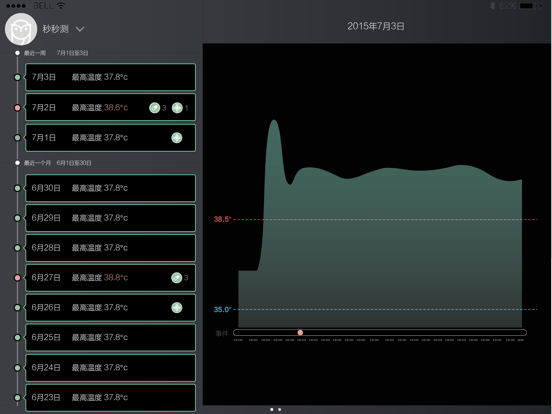
Task: Click the white dot beside 最近一个月
Action: pyautogui.click(x=17, y=163)
